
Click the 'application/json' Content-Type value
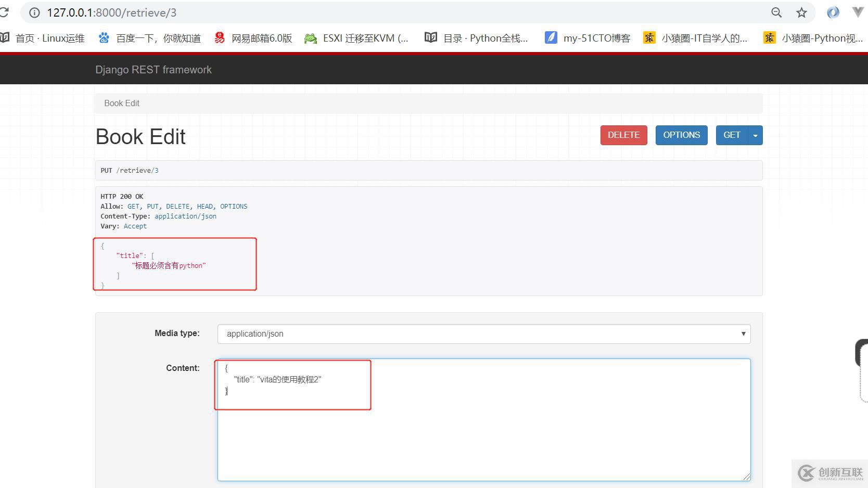(185, 216)
